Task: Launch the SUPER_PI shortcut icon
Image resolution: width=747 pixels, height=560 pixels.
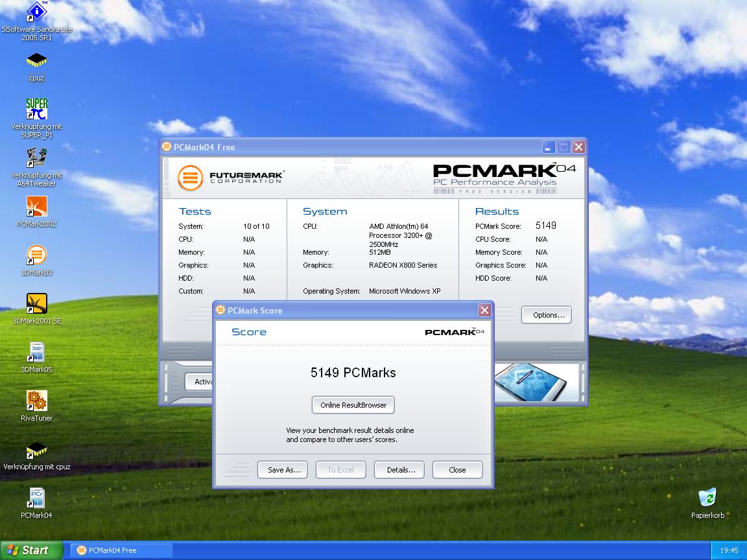Action: point(36,109)
